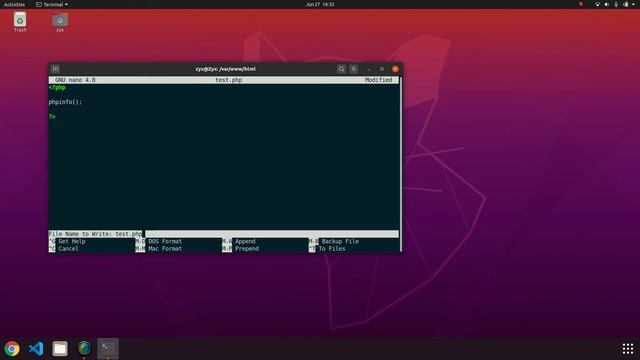Launch Visual Studio Code from the dock

point(36,349)
